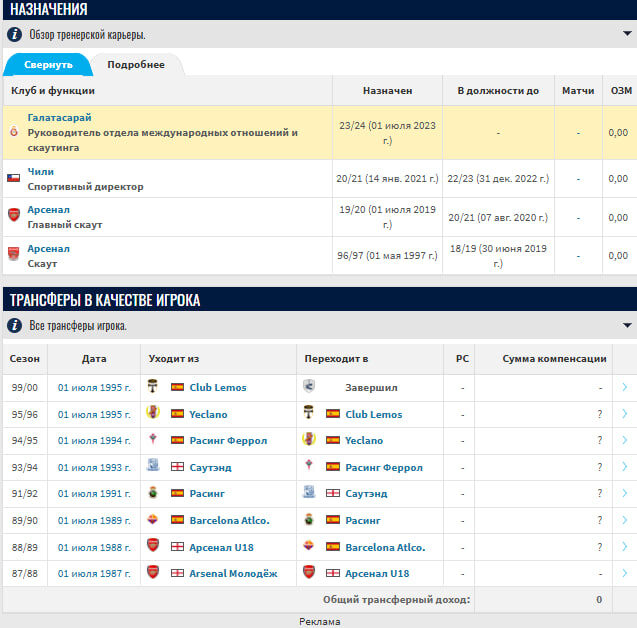The height and width of the screenshot is (628, 637).
Task: Click the text '22/23 (31 дек. 2022 г.)'
Action: point(498,179)
